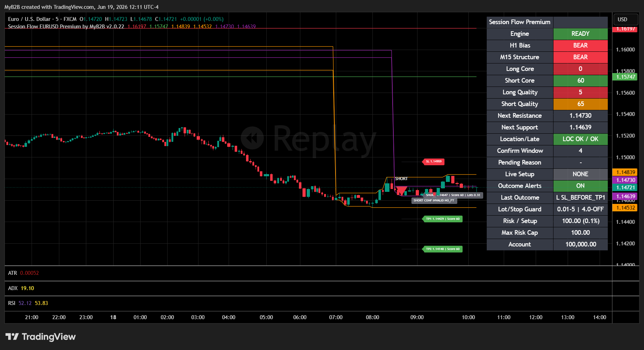Viewport: 644px width, 350px height.
Task: Click the orange 1.14839 price axis tag
Action: (x=625, y=172)
